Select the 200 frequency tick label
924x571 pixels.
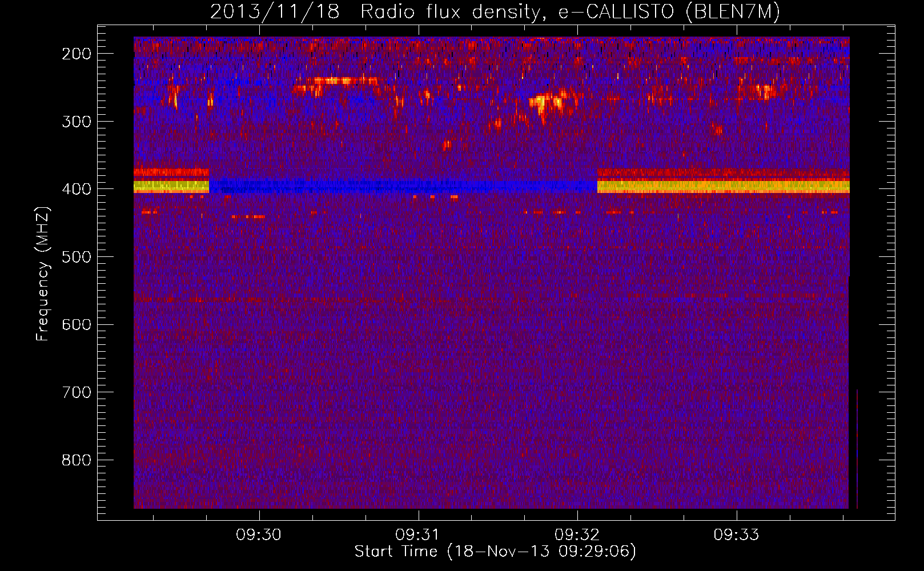[77, 54]
